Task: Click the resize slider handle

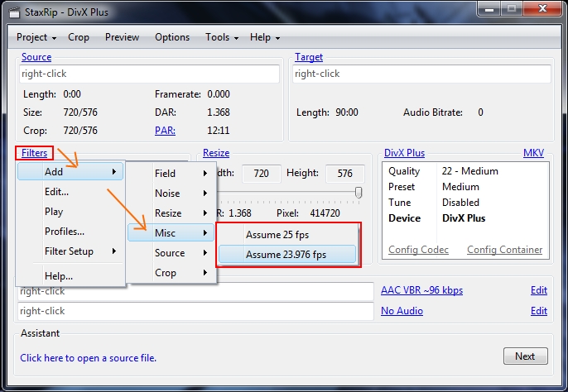Action: click(359, 192)
